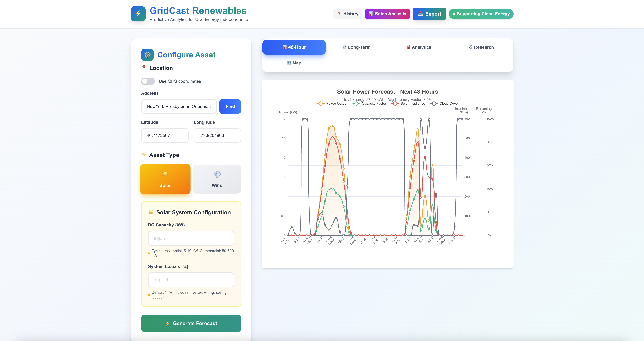The image size is (644, 341).
Task: Click the Export printer icon
Action: [x=420, y=14]
